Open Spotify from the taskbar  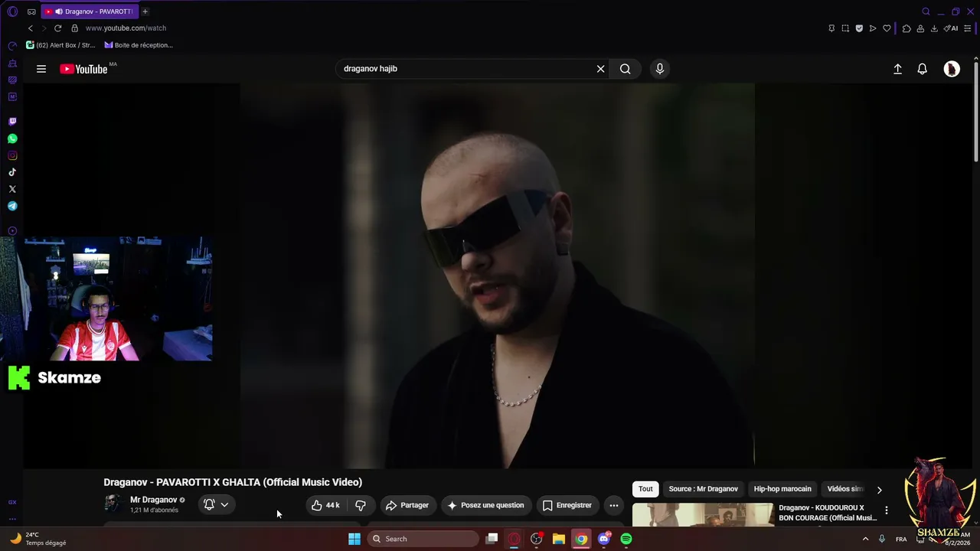tap(626, 539)
